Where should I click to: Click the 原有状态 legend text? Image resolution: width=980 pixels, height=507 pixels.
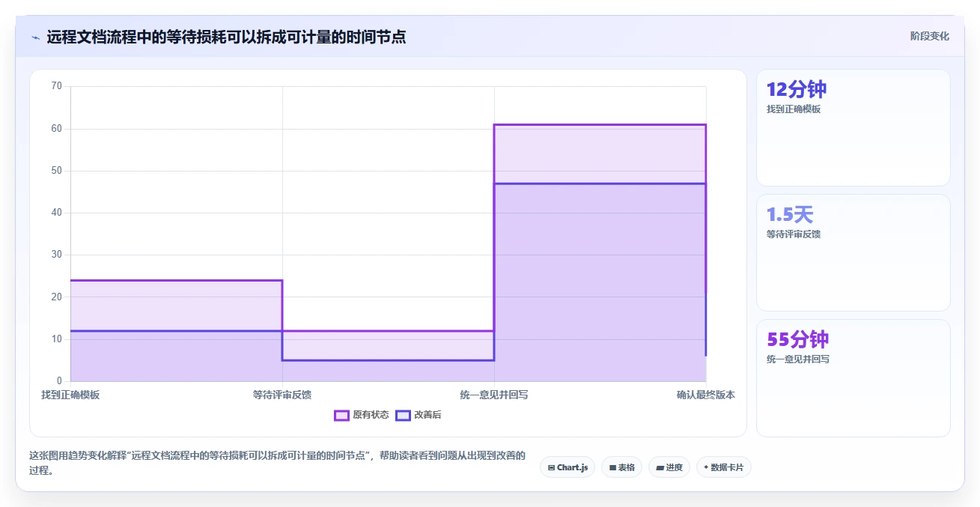[371, 415]
